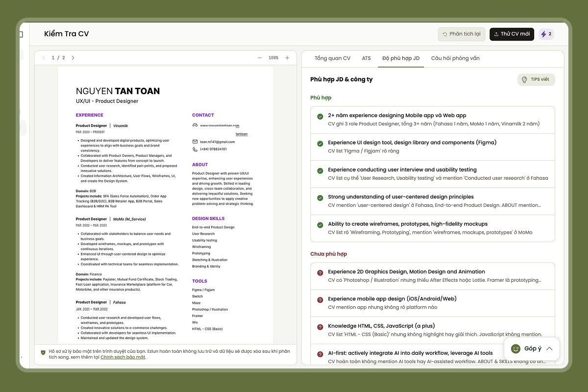Click the 'TOOLS' heading in the CV
This screenshot has height=392, width=588.
click(x=199, y=281)
